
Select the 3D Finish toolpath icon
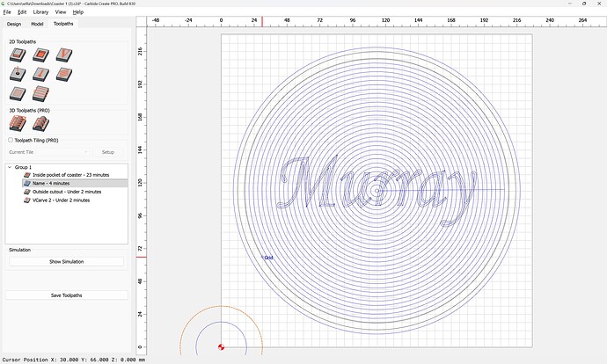pos(40,125)
